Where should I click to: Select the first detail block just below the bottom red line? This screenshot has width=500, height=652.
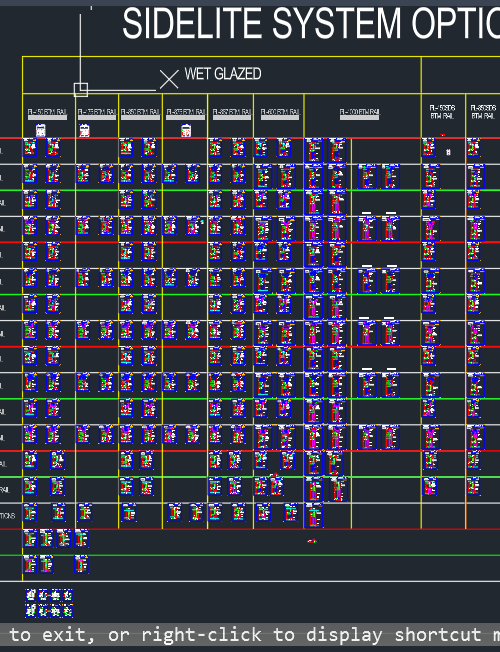pos(30,538)
